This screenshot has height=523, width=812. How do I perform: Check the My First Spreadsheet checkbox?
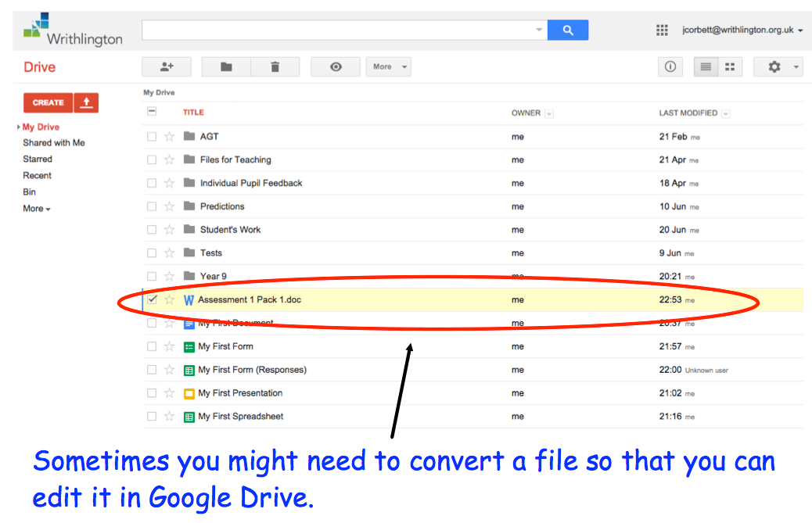tap(152, 416)
